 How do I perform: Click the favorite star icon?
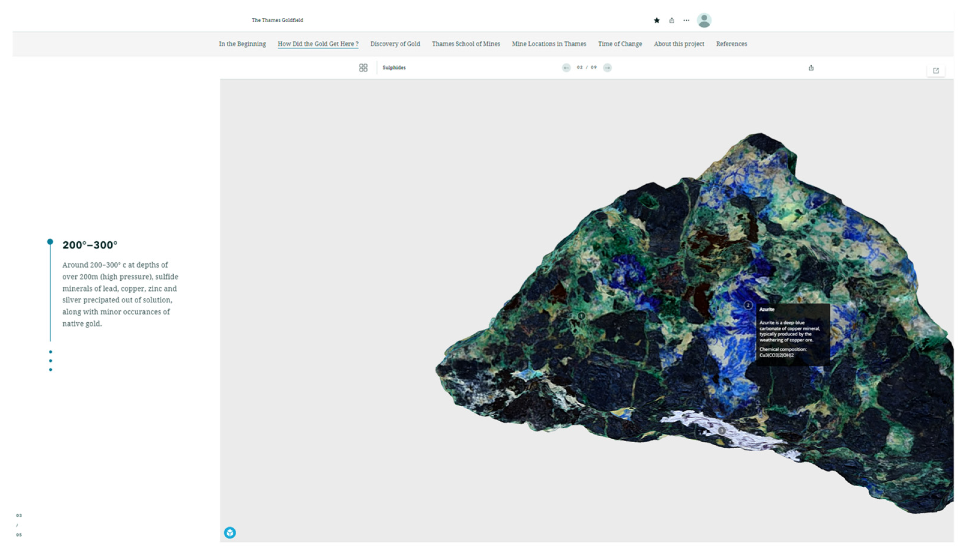tap(657, 20)
